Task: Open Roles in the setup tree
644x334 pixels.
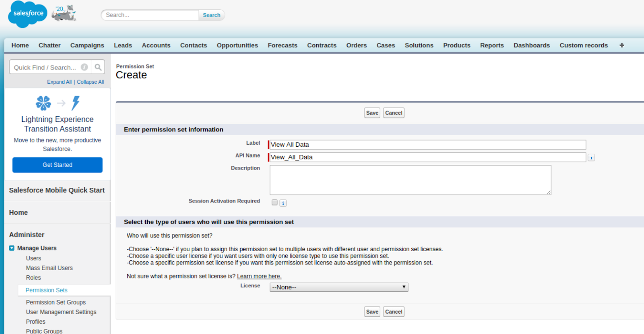Action: click(x=33, y=277)
